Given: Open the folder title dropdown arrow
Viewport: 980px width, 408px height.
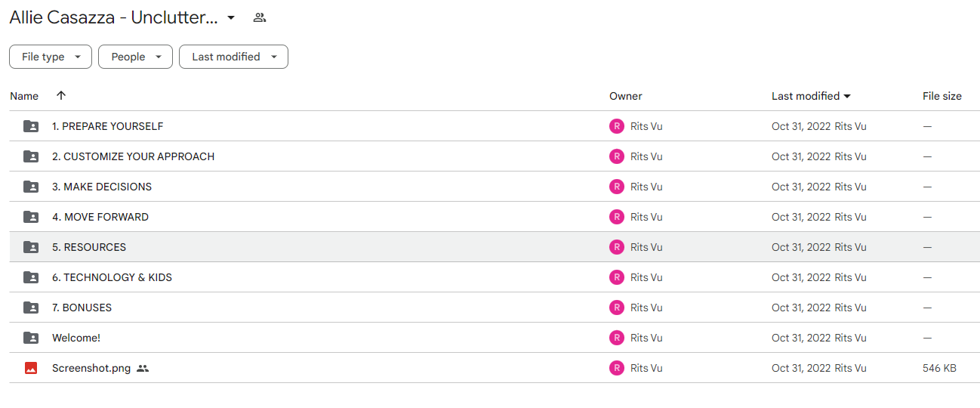Looking at the screenshot, I should pos(231,17).
